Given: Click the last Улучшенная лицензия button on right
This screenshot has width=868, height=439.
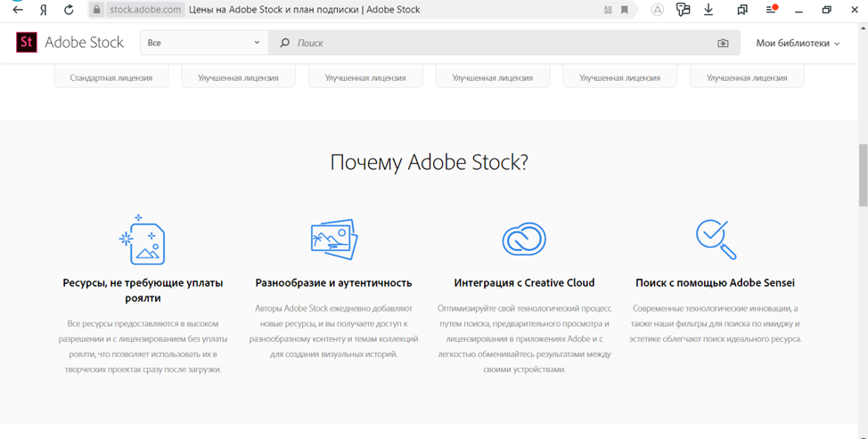Looking at the screenshot, I should coord(747,77).
